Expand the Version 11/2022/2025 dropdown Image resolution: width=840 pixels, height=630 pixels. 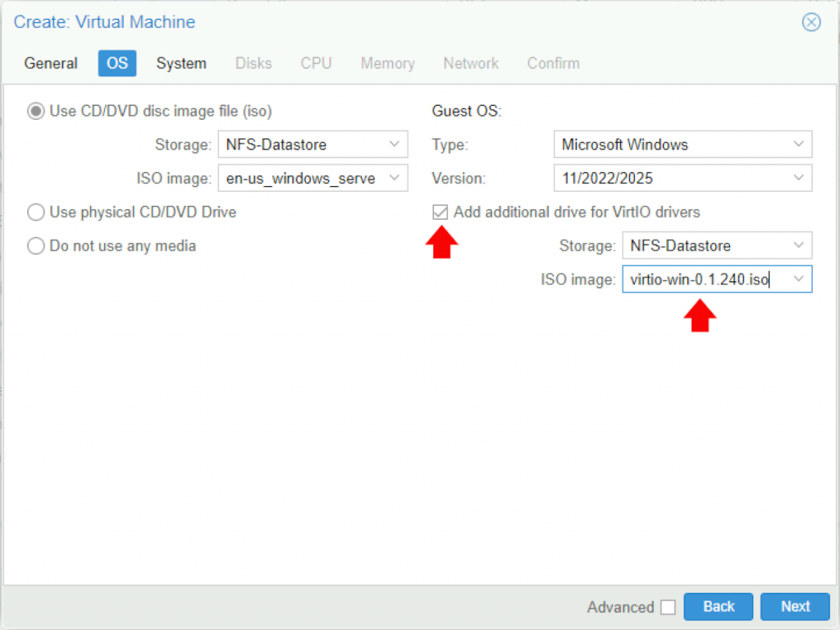798,178
